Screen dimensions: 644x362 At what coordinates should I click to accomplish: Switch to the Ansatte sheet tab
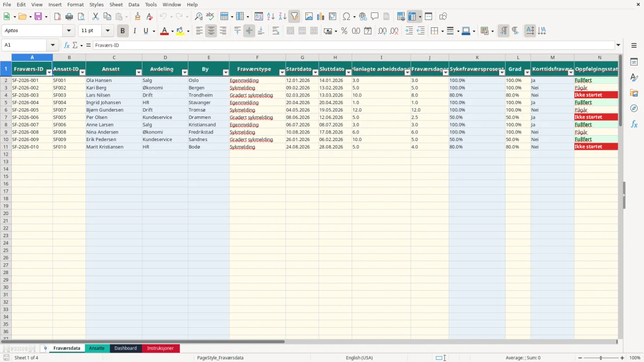point(97,349)
